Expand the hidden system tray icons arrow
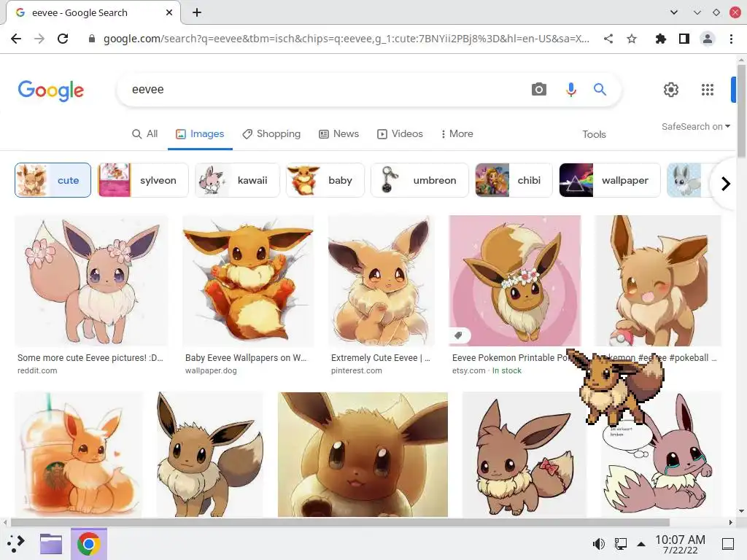The height and width of the screenshot is (560, 747). pos(641,544)
